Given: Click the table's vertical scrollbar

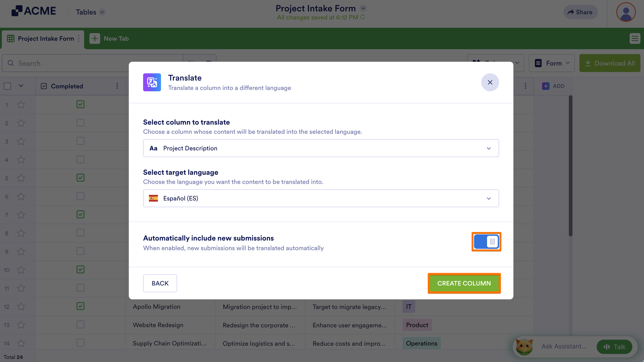Looking at the screenshot, I should (570, 166).
